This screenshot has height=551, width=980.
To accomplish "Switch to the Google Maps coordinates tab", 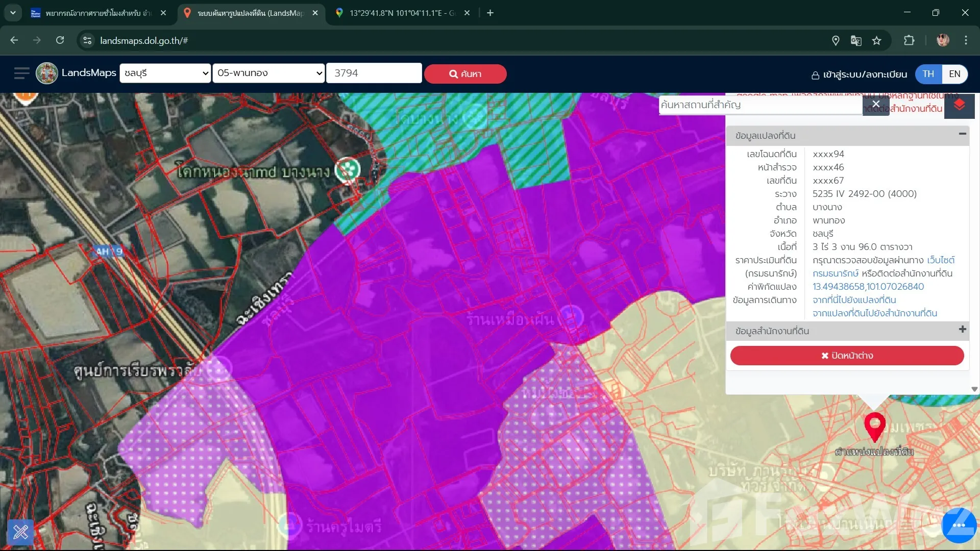I will 401,13.
